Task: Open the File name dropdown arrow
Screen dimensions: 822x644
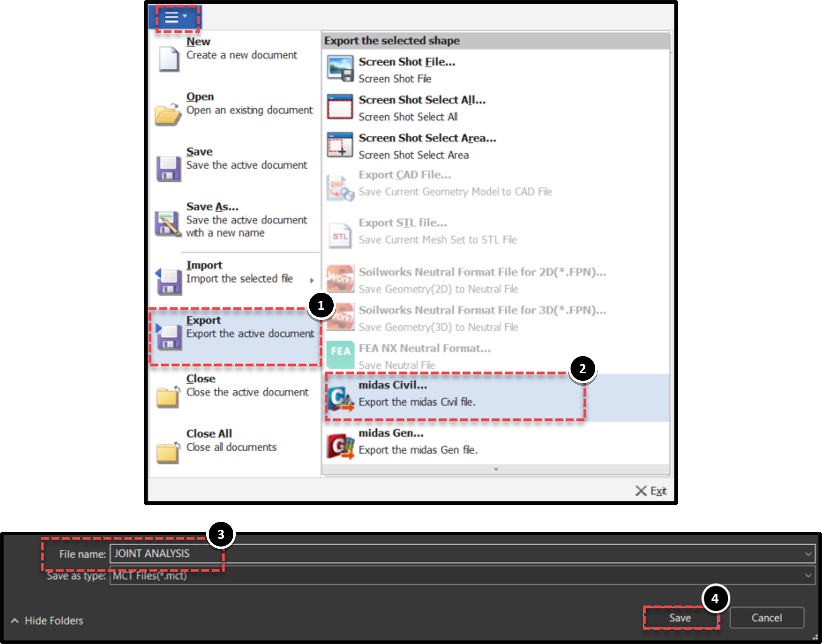Action: [808, 554]
